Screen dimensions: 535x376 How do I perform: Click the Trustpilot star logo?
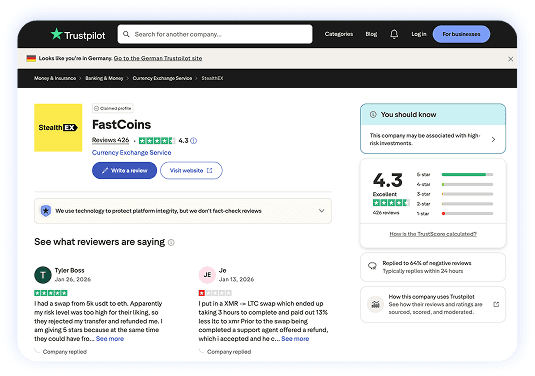click(57, 34)
